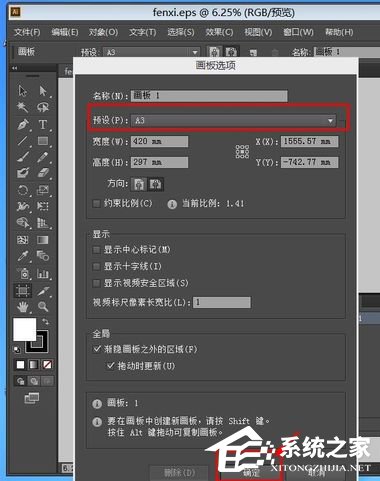Pick the Slice tool

click(x=43, y=291)
